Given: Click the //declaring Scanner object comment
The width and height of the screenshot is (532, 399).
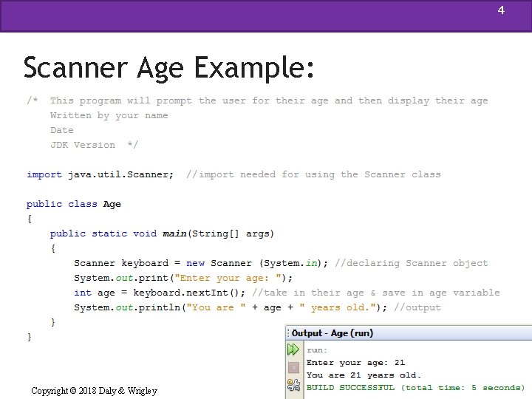Looking at the screenshot, I should coord(412,263).
